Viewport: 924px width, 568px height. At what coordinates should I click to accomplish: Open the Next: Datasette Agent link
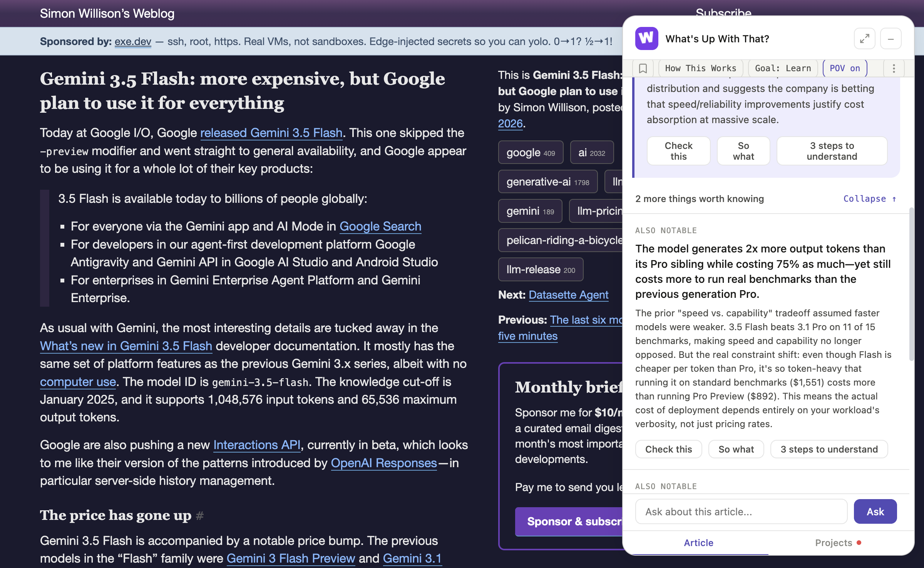tap(568, 295)
